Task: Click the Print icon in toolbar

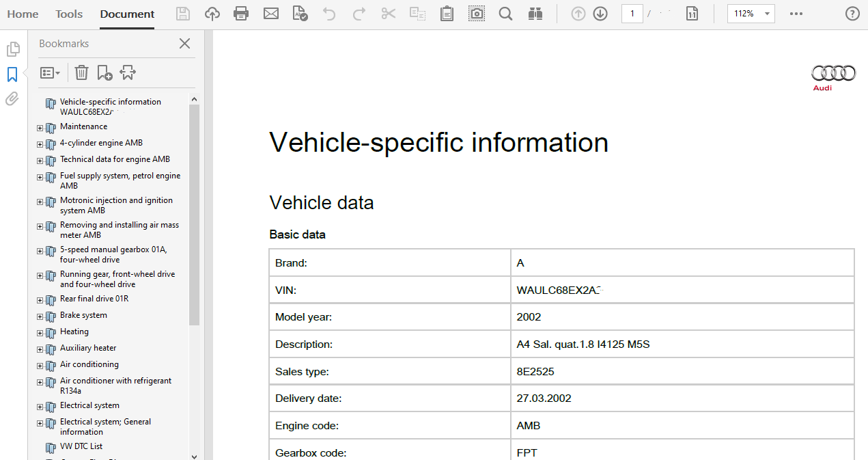Action: point(241,14)
